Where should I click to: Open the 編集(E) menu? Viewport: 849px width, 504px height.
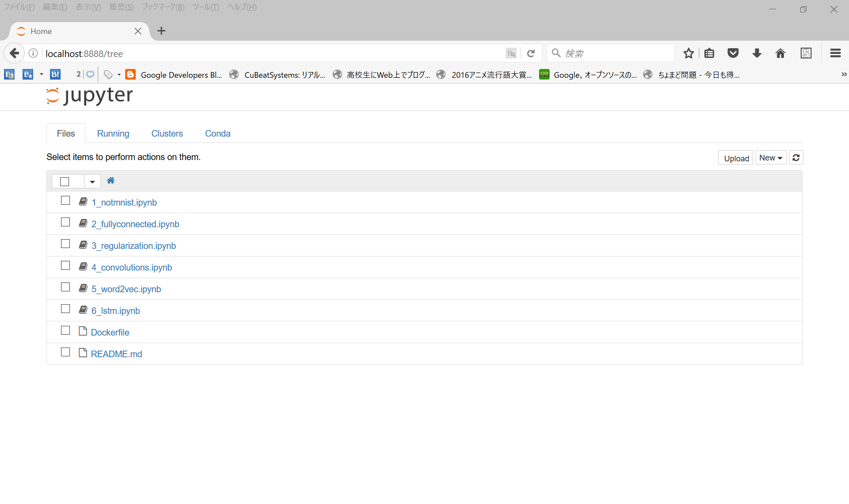click(x=55, y=7)
